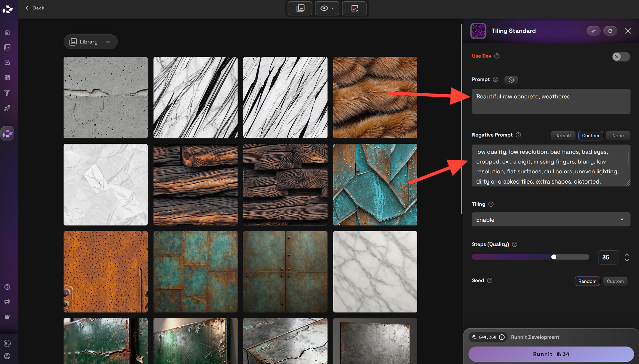This screenshot has height=364, width=639.
Task: Click the megaphone announcements icon
Action: (x=7, y=302)
